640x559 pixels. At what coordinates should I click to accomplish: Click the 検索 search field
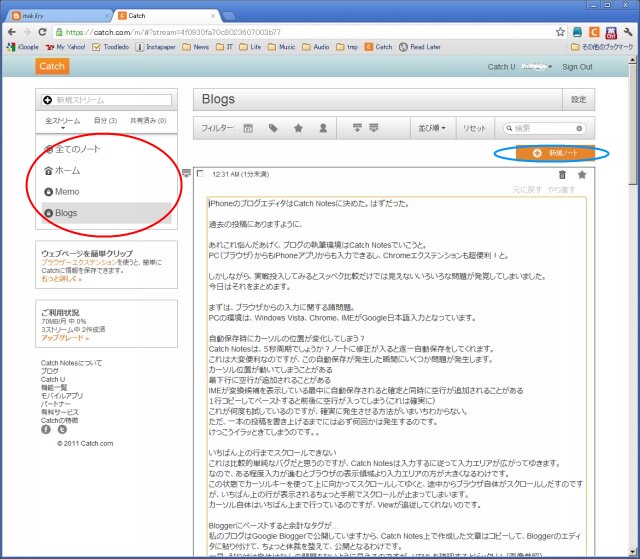(x=544, y=129)
